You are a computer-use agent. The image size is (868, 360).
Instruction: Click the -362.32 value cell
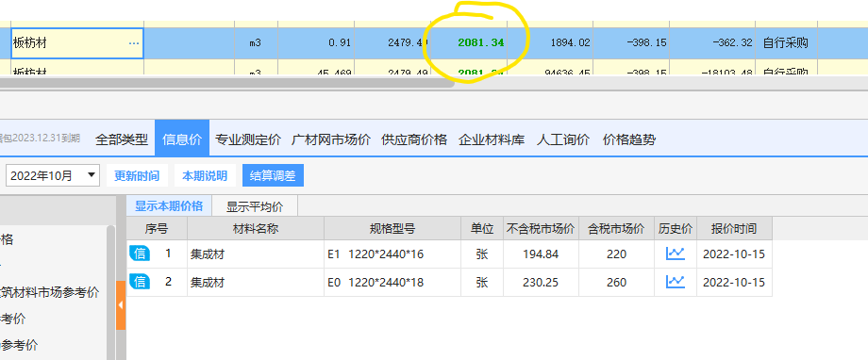[732, 43]
